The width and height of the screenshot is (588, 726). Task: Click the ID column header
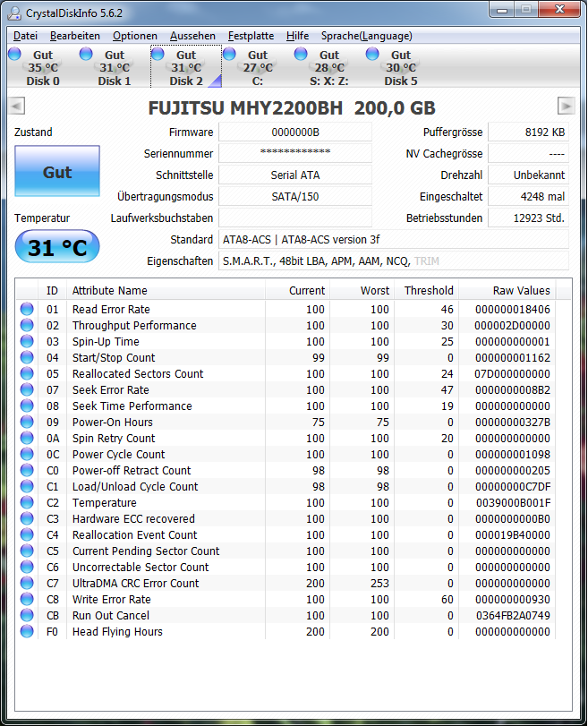[x=52, y=290]
